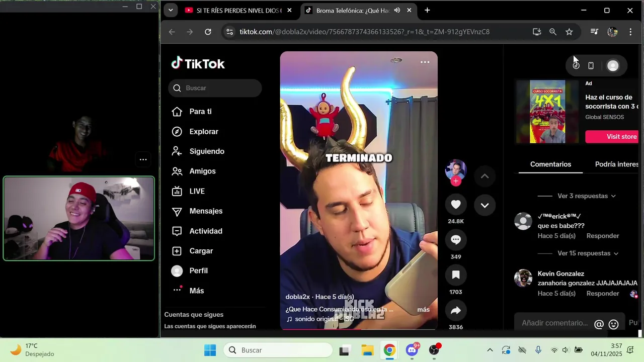Expand the caption with más
Image resolution: width=644 pixels, height=362 pixels.
[424, 310]
